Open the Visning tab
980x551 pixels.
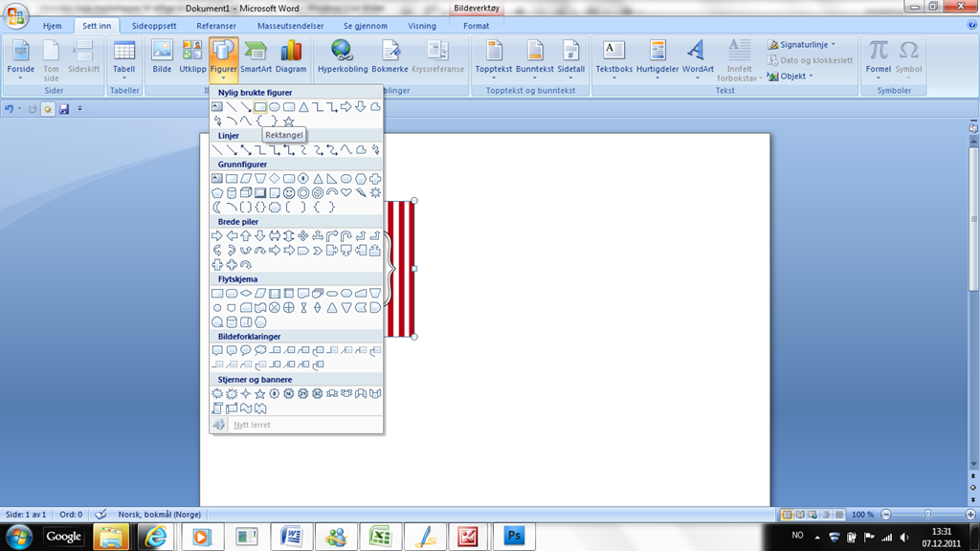point(422,26)
